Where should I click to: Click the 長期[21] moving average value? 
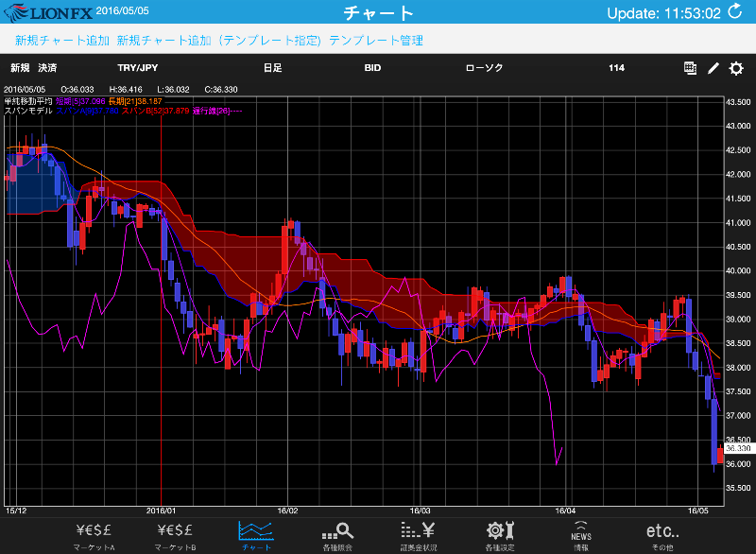[x=135, y=101]
